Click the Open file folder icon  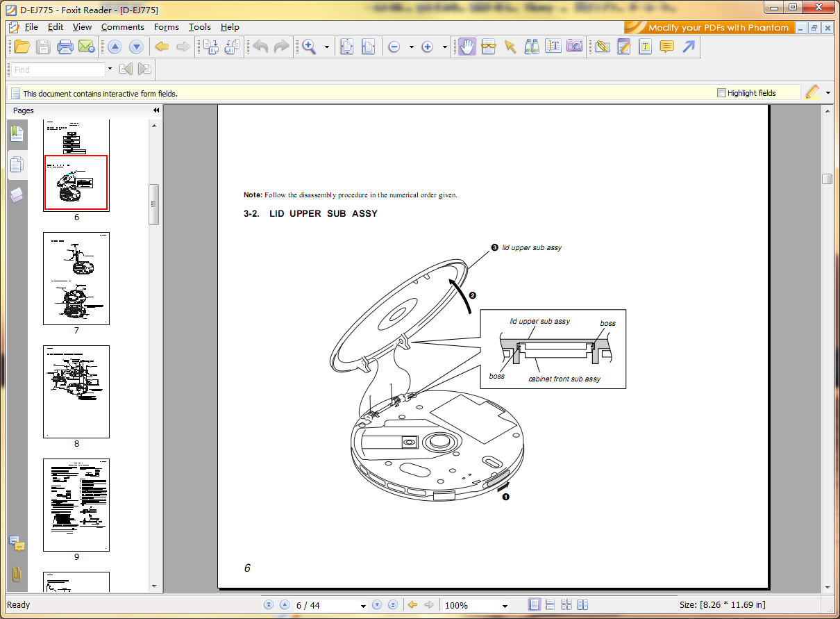[22, 47]
